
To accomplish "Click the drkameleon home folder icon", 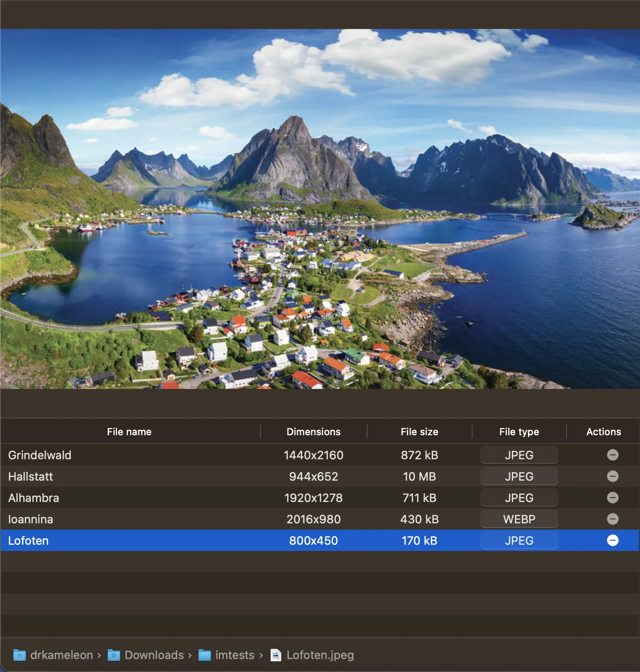I will click(x=19, y=655).
